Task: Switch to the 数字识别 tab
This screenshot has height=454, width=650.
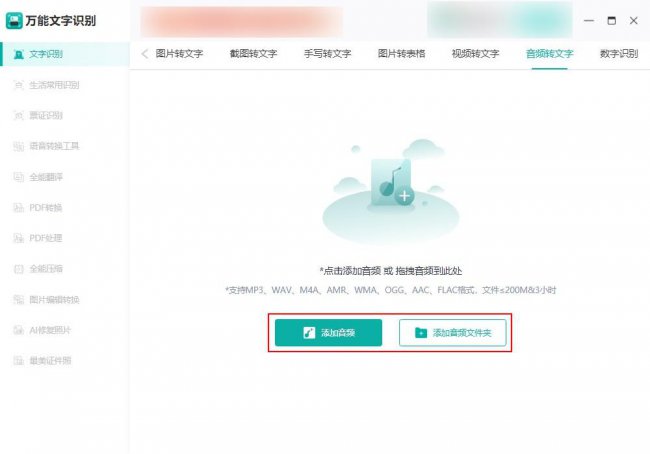Action: (x=619, y=53)
